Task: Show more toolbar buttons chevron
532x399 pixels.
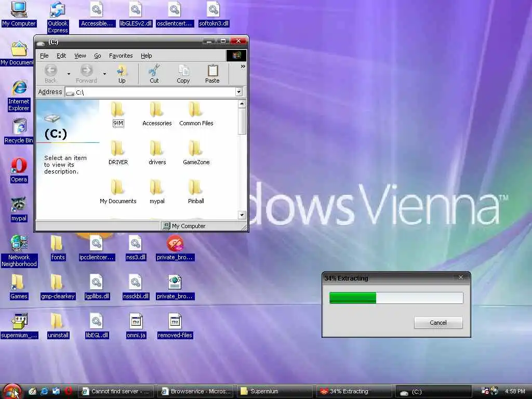Action: point(243,66)
